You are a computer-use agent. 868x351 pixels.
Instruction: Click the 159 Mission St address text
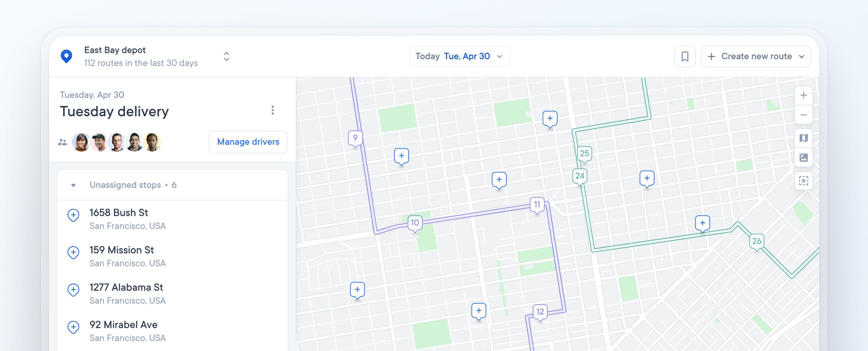[122, 250]
